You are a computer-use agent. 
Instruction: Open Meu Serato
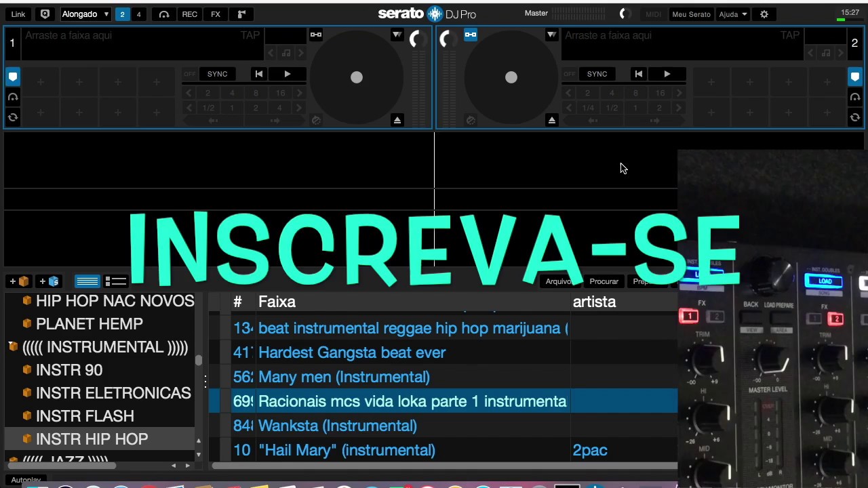click(691, 14)
